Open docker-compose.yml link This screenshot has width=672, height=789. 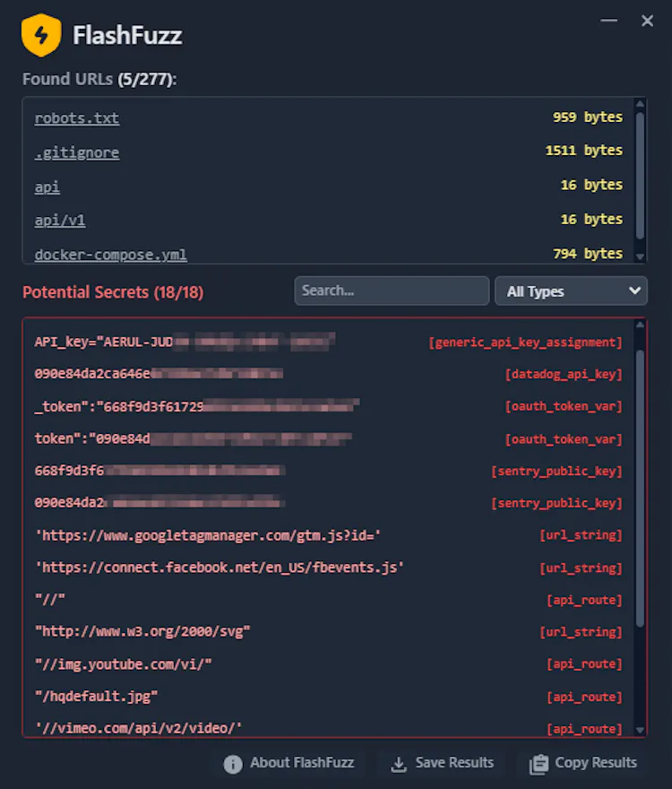tap(111, 255)
